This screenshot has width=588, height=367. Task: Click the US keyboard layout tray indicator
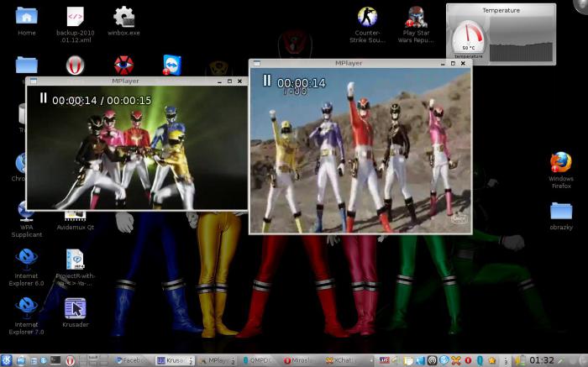click(385, 360)
